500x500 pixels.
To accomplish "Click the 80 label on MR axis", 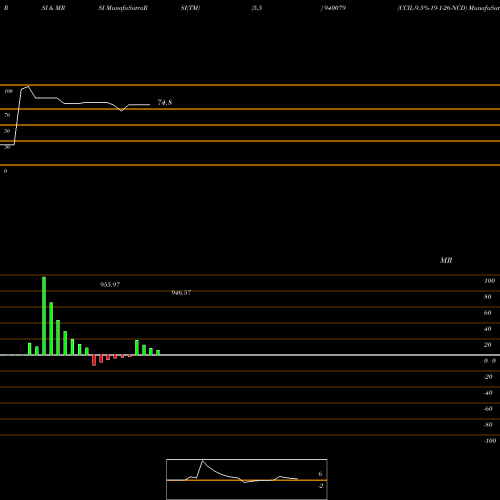I will pos(488,297).
